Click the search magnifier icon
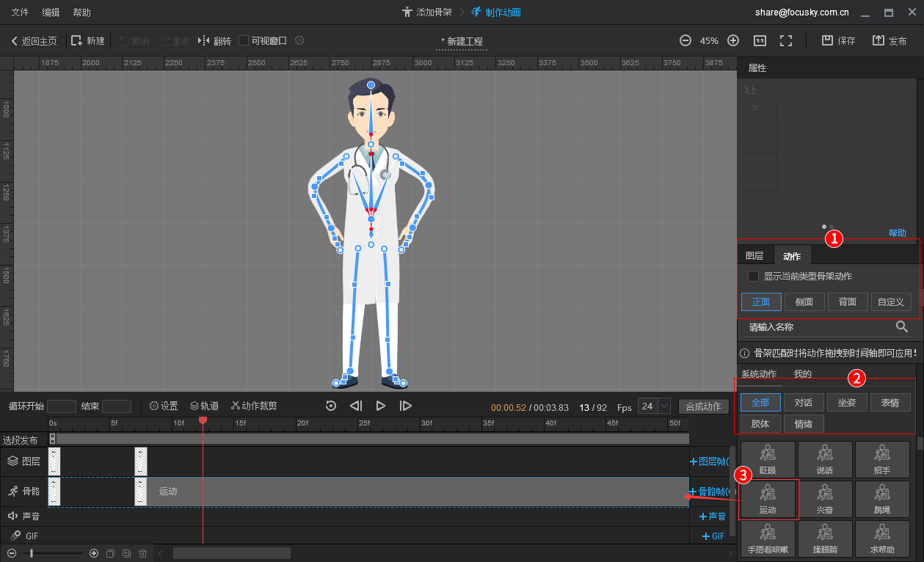The width and height of the screenshot is (924, 562). 902,327
